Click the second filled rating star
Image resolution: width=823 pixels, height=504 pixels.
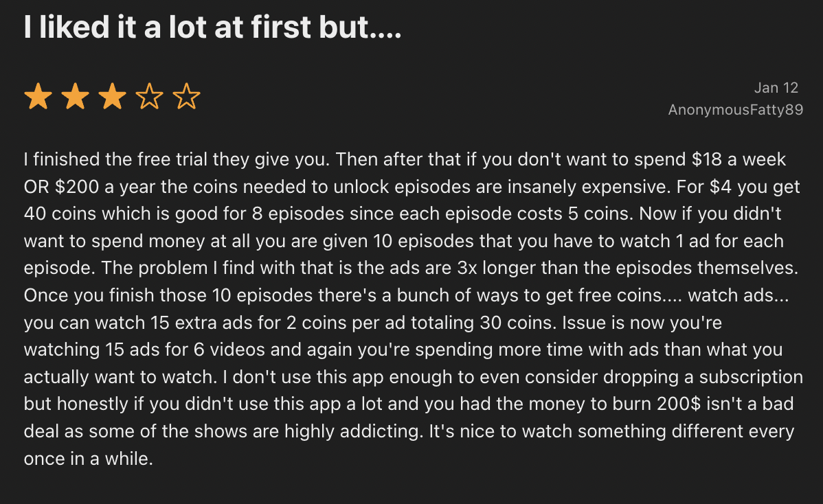[x=75, y=97]
